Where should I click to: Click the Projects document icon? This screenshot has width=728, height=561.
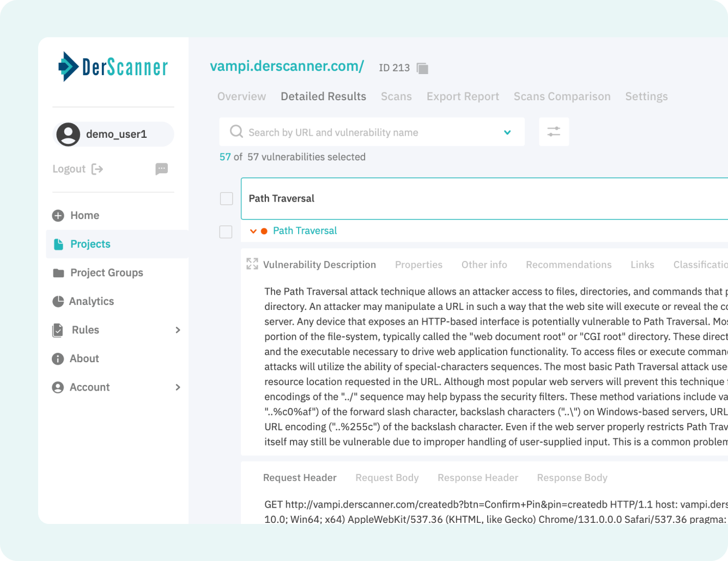pyautogui.click(x=58, y=244)
